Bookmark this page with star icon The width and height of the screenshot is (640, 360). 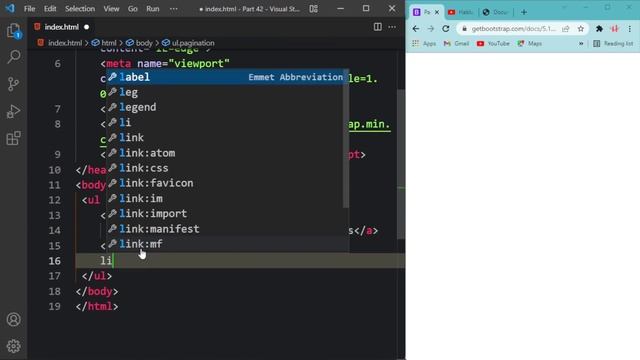[581, 29]
